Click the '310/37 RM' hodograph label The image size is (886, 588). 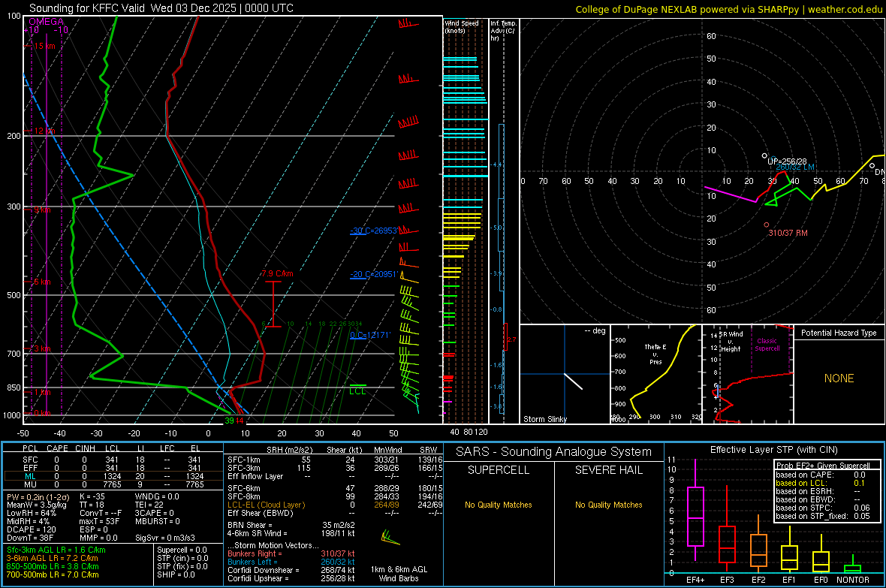788,233
